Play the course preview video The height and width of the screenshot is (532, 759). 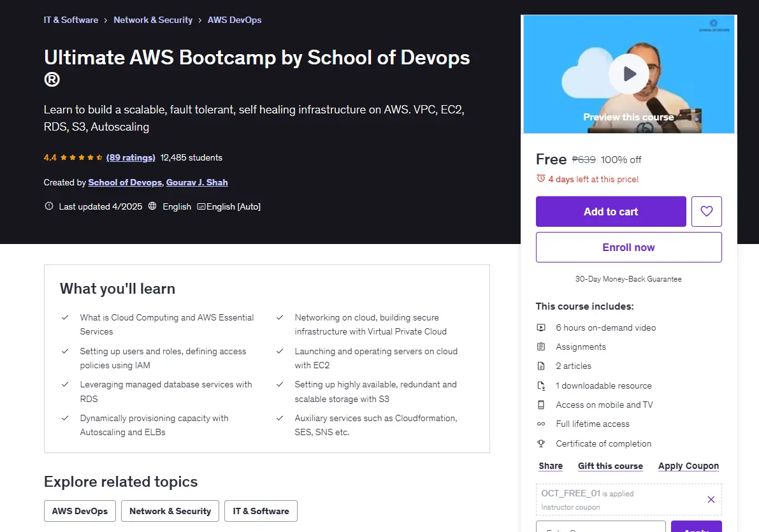point(629,74)
